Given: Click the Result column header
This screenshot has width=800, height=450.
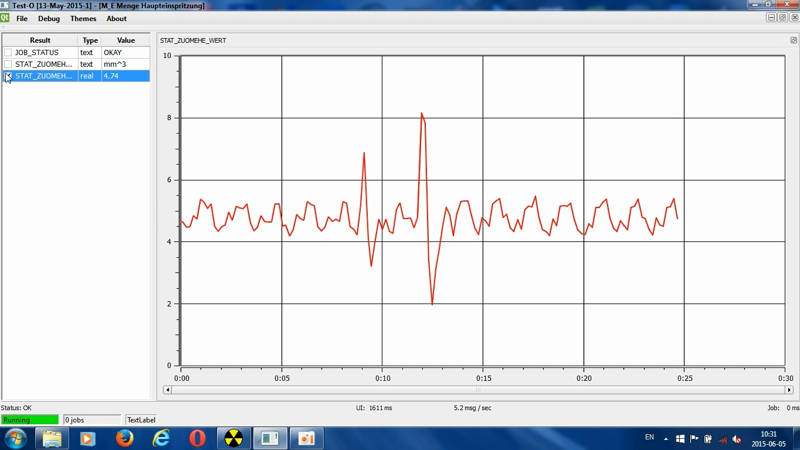Looking at the screenshot, I should (x=40, y=41).
